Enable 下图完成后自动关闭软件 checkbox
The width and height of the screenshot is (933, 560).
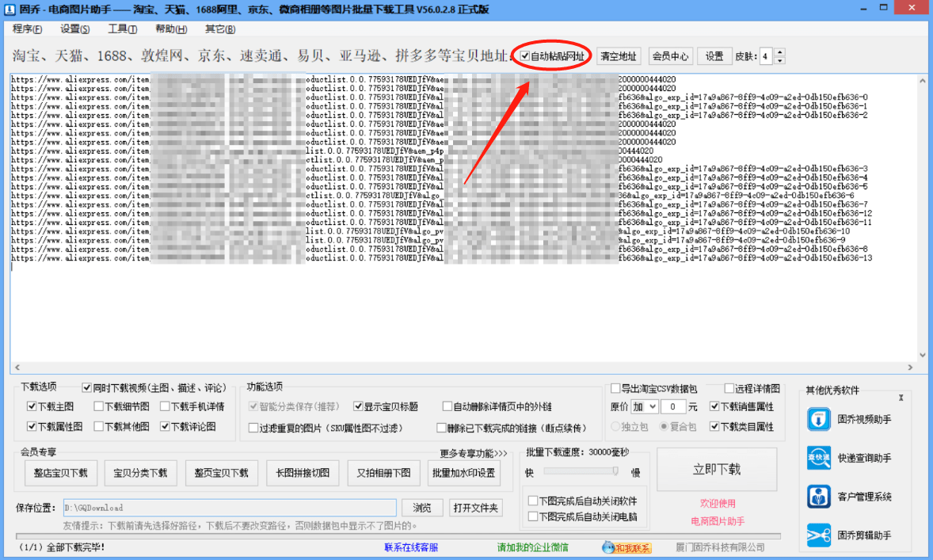(x=533, y=501)
